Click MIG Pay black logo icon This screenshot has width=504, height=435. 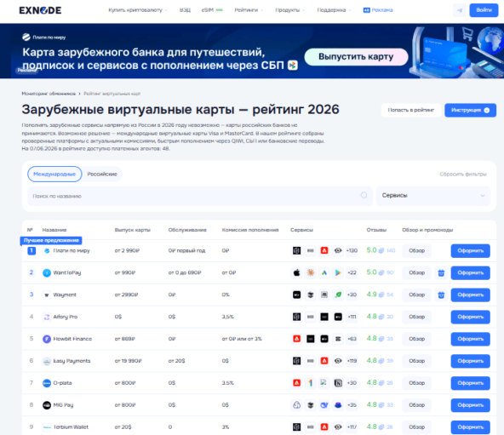(x=47, y=405)
